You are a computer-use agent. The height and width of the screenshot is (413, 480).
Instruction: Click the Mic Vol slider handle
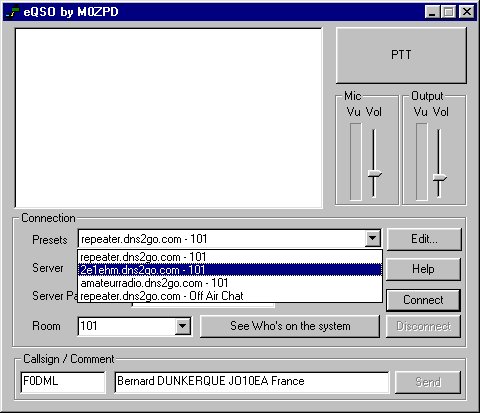[374, 174]
